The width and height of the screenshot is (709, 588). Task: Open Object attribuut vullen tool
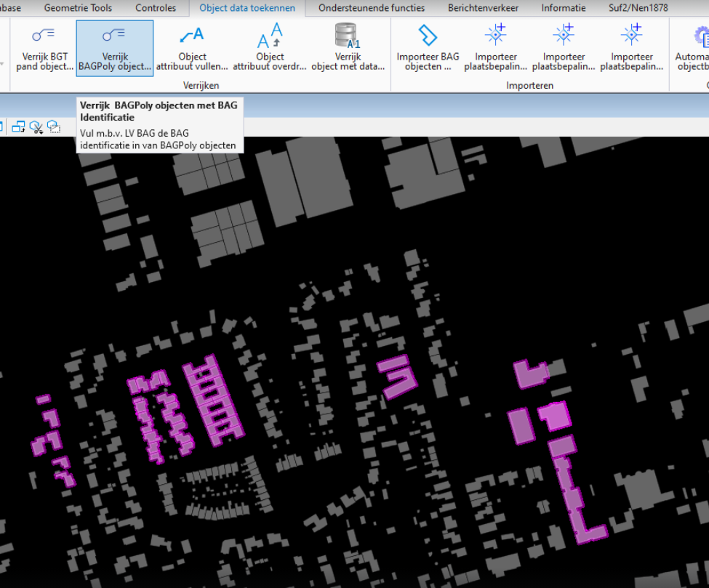(x=192, y=48)
